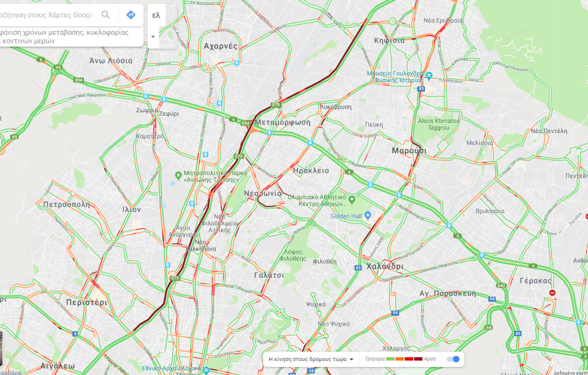Click the Goulandris museum marker icon
588x375 pixels.
(x=429, y=76)
